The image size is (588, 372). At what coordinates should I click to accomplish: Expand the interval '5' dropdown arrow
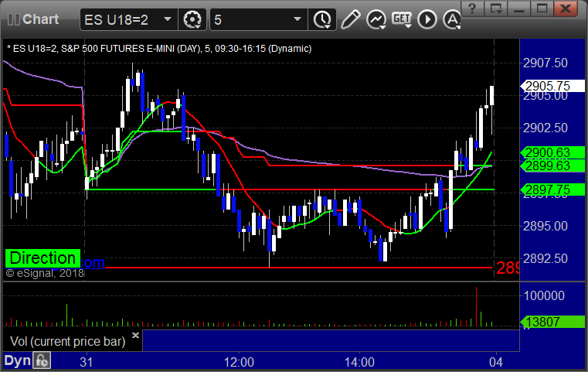(x=297, y=19)
